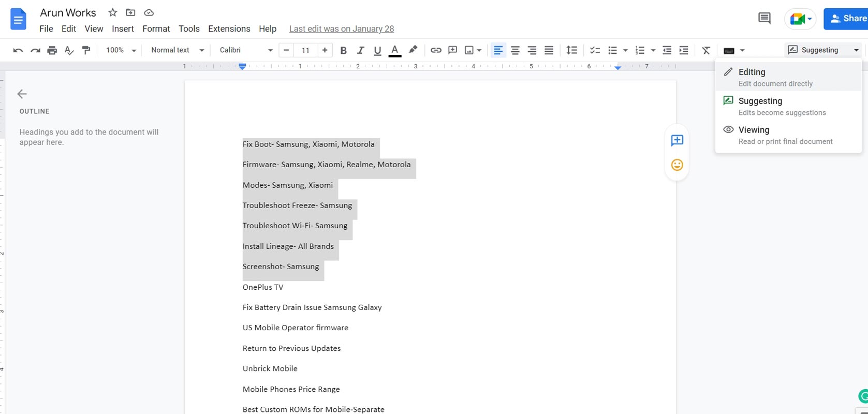Viewport: 868px width, 414px height.
Task: Open line and paragraph spacing
Action: [x=572, y=50]
